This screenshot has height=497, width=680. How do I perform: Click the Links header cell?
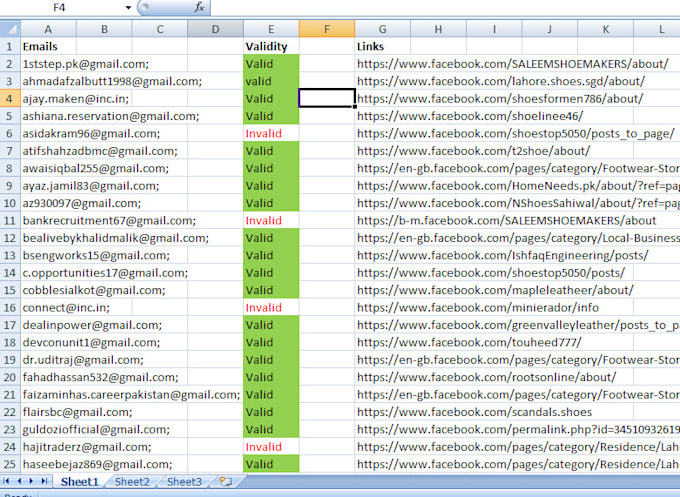[x=382, y=46]
